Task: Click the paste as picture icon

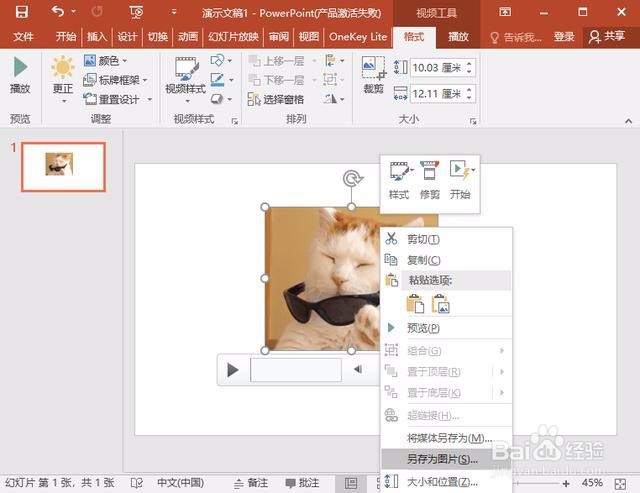Action: click(441, 304)
